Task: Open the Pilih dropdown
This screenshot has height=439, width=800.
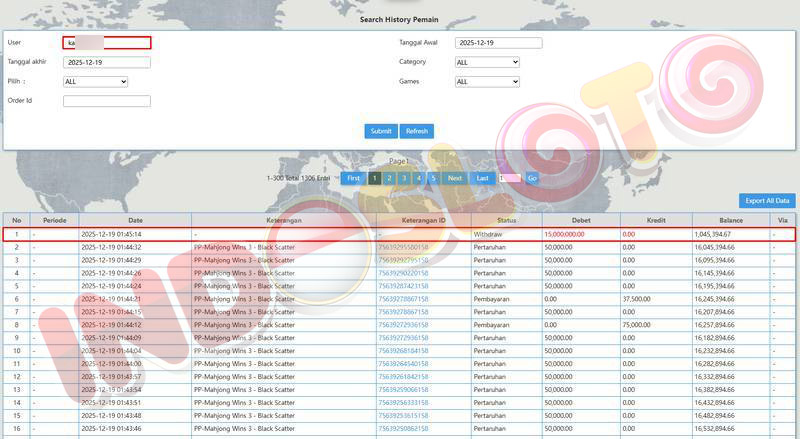Action: (x=95, y=82)
